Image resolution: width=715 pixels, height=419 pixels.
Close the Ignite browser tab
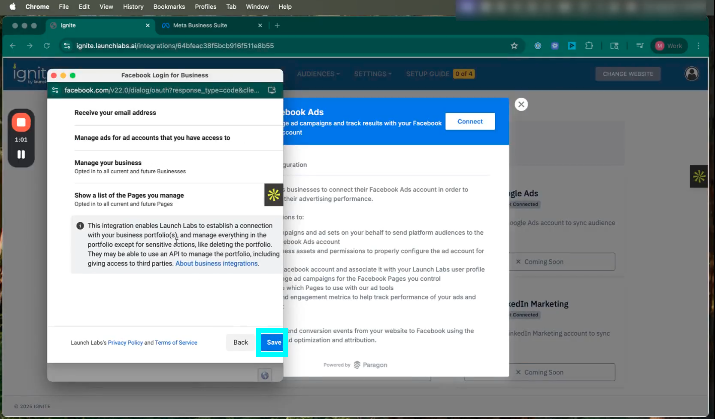pos(147,26)
